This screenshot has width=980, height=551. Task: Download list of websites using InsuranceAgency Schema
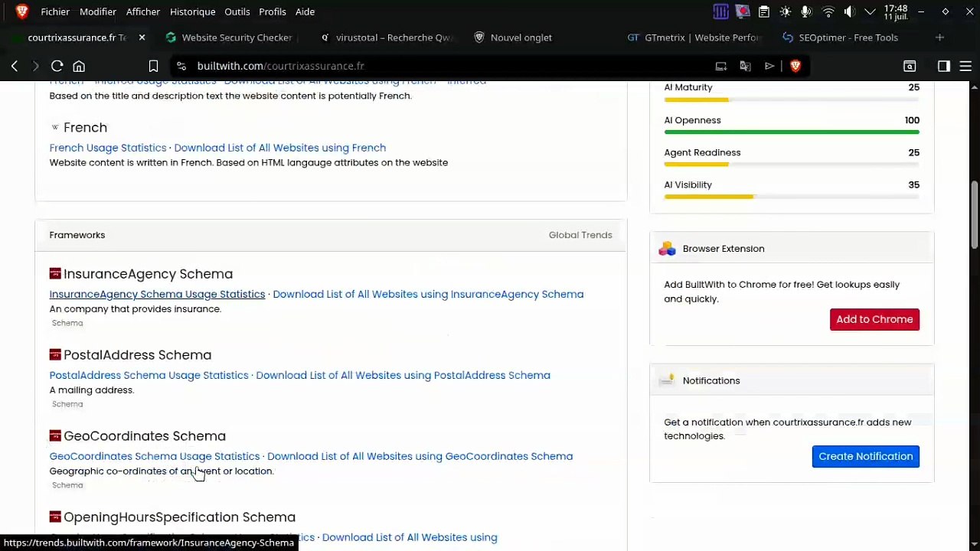[428, 294]
